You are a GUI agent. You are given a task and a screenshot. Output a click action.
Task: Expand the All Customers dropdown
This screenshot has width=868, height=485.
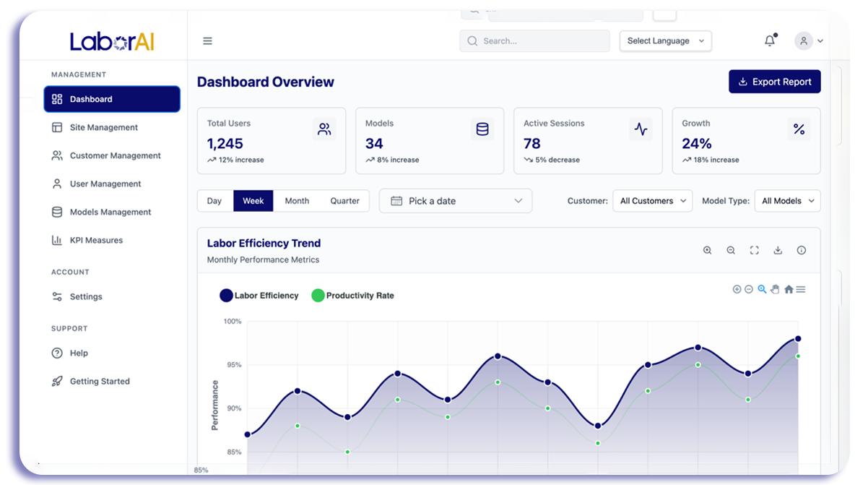click(x=653, y=201)
